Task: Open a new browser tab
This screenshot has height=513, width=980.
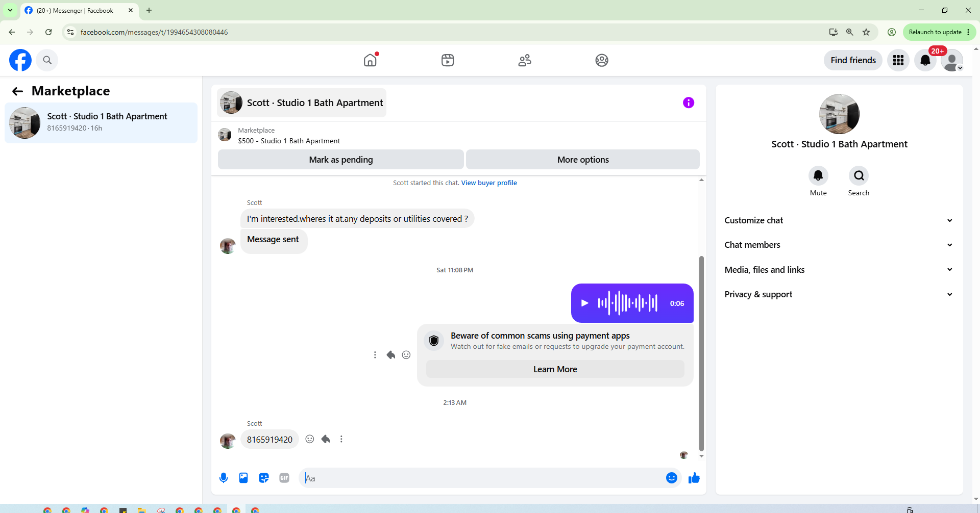Action: tap(149, 10)
